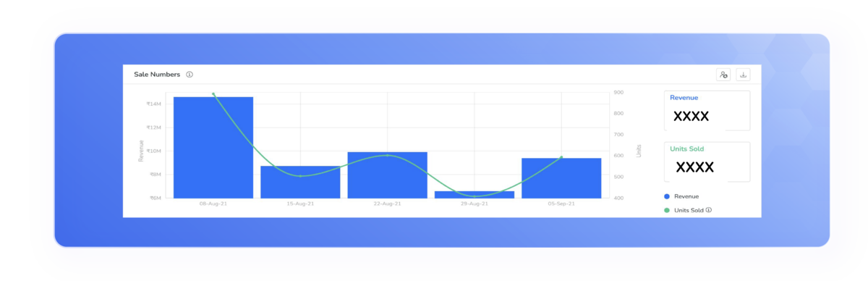Download the Sale Numbers chart
Screen dimensions: 868x281
pyautogui.click(x=743, y=75)
